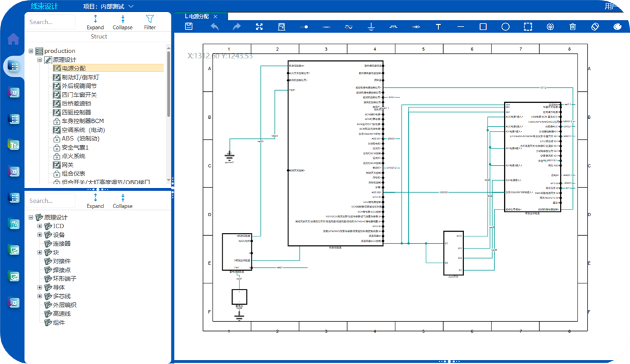Click the Search field in the Struct panel
This screenshot has height=364, width=630.
tap(50, 22)
